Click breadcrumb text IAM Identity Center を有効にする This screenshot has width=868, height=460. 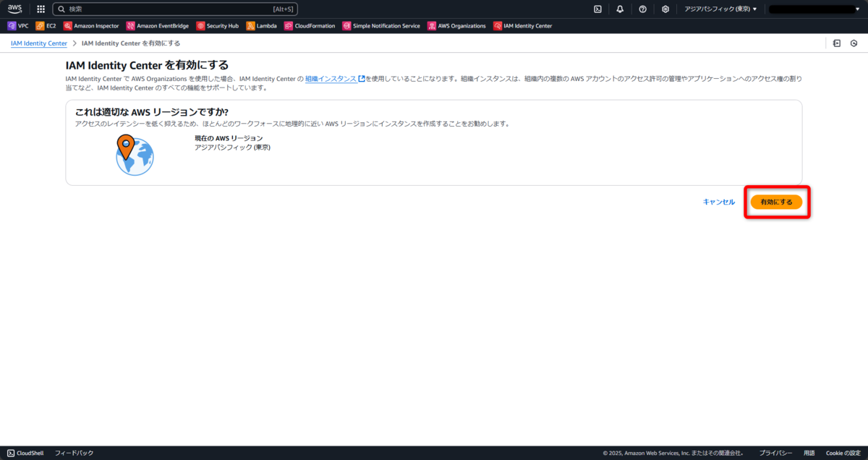pos(131,43)
